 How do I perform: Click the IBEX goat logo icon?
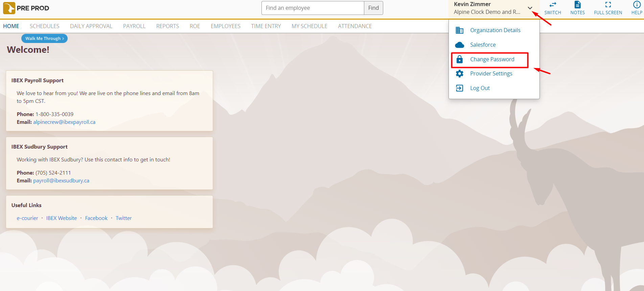tap(9, 8)
